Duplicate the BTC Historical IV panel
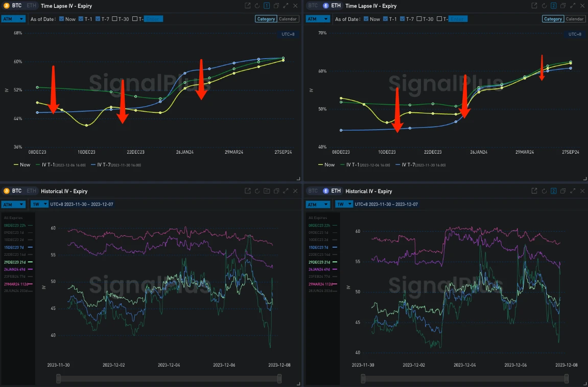588x387 pixels. click(x=276, y=191)
